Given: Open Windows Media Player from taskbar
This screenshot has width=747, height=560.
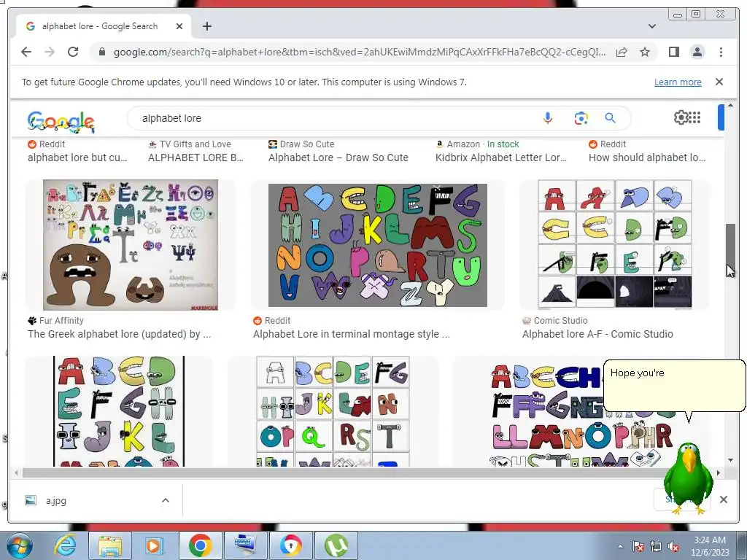Looking at the screenshot, I should [154, 545].
